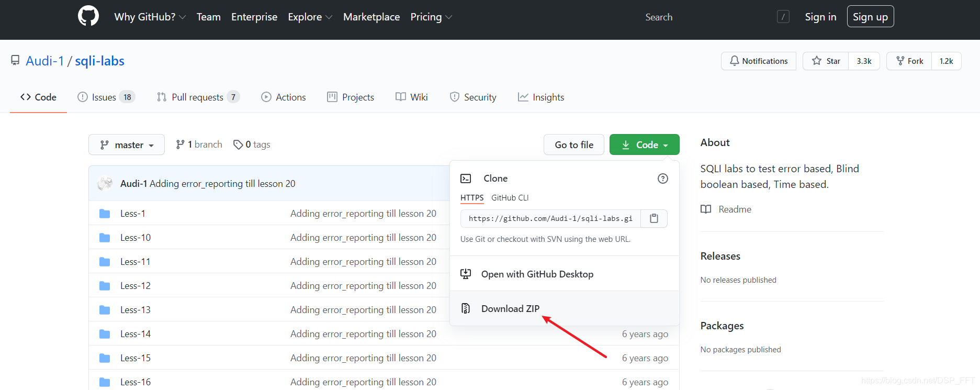The width and height of the screenshot is (980, 390).
Task: Expand the Explore menu
Action: click(310, 17)
